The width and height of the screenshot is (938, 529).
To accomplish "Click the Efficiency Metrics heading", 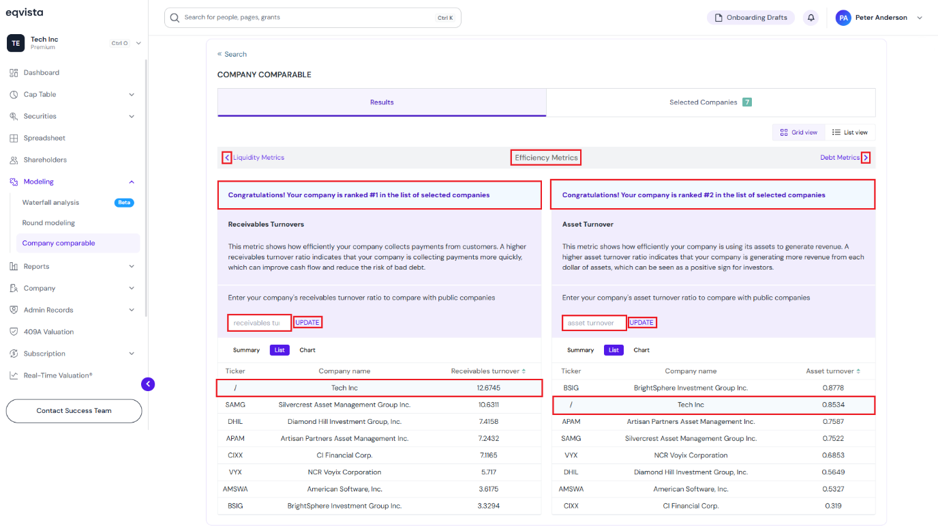I will point(546,157).
